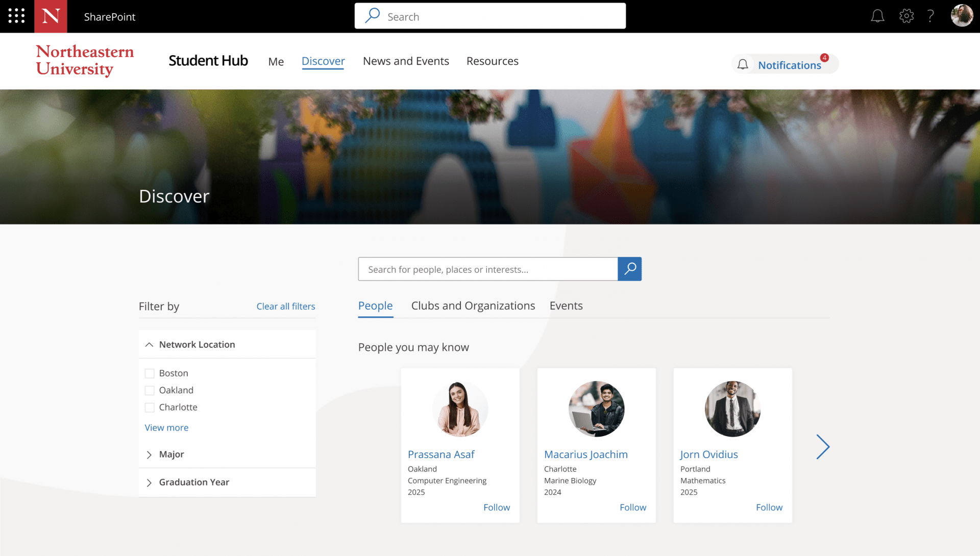This screenshot has height=556, width=980.
Task: Open the bell icon in the black header
Action: tap(877, 16)
